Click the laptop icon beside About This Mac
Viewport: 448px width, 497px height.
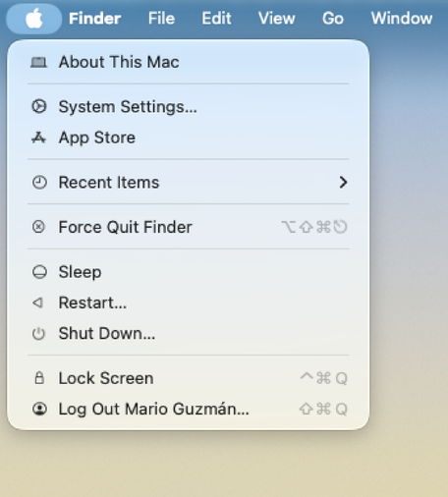(39, 62)
